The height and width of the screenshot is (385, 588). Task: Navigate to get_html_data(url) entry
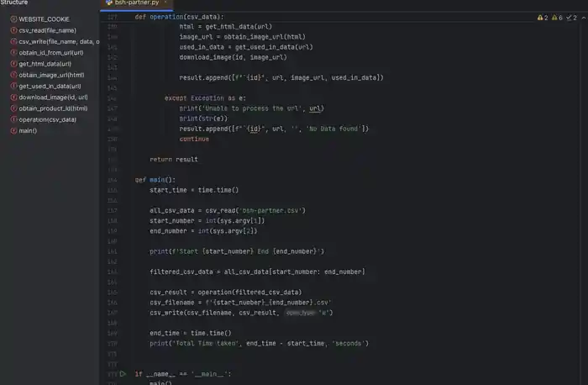click(x=45, y=64)
